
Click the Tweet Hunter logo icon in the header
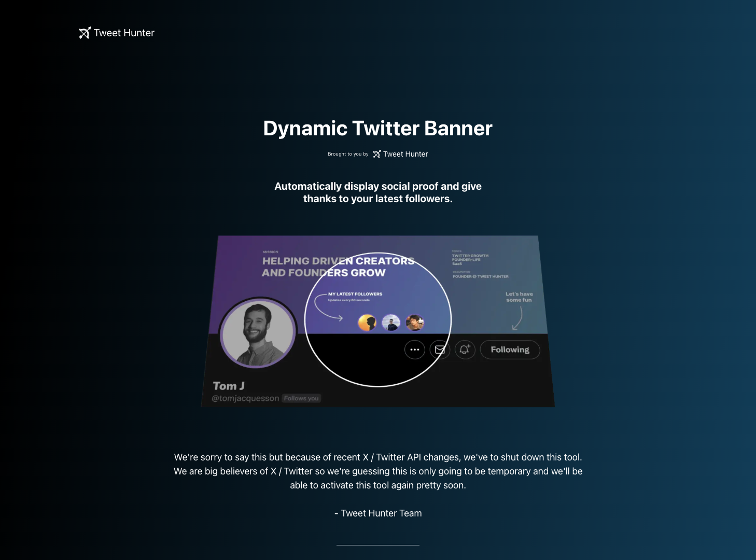[x=85, y=33]
